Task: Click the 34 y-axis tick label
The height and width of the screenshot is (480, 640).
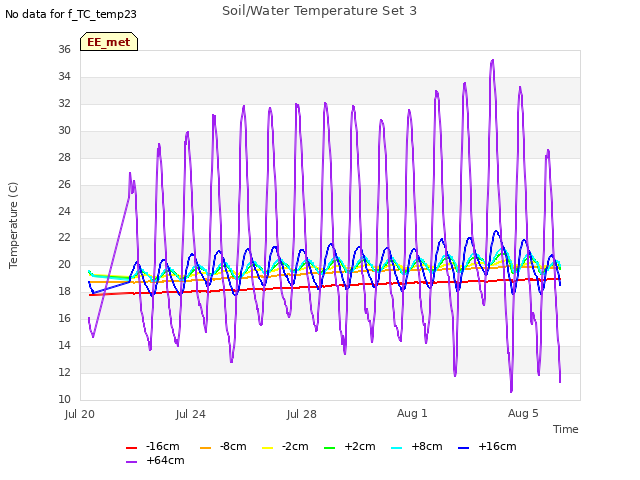Action: tap(64, 76)
